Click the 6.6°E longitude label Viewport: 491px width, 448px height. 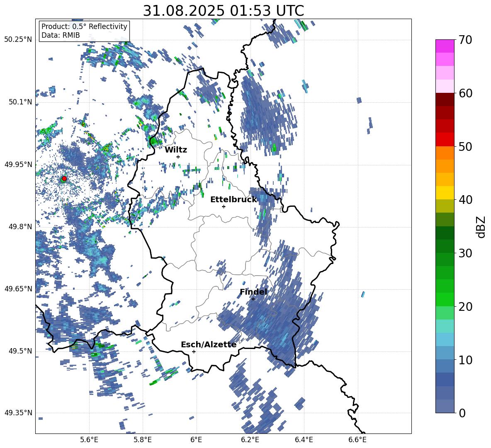[x=357, y=440]
